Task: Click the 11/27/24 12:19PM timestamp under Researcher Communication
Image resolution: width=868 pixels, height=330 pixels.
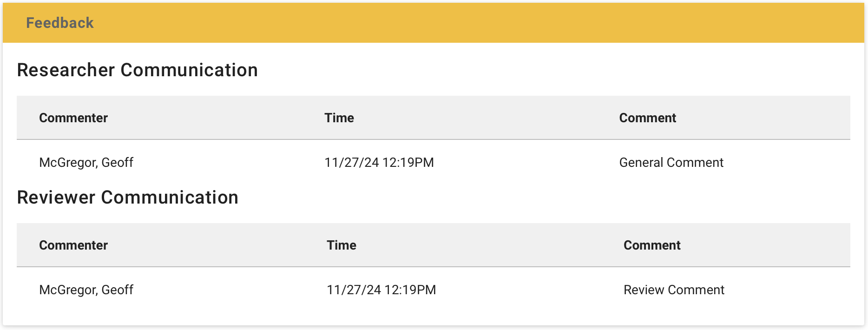Action: [x=380, y=162]
